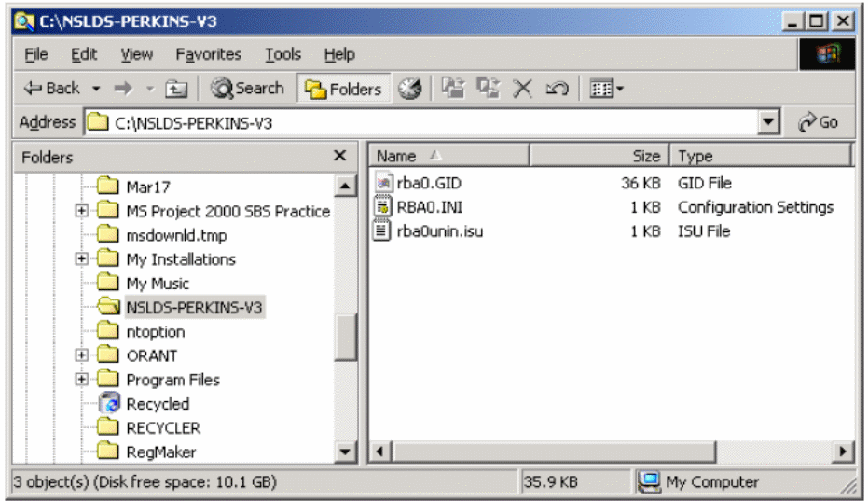Select the Program Files folder label
Viewport: 868px width, 501px height.
point(172,380)
